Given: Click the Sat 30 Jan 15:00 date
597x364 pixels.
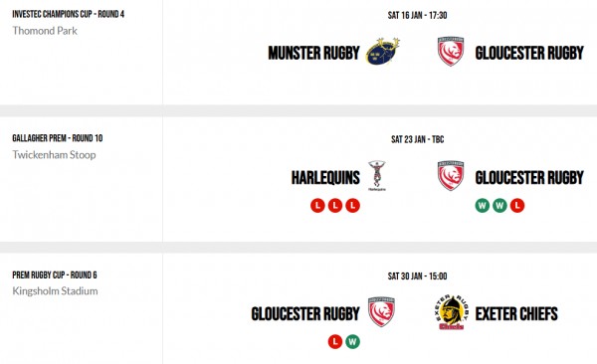Looking at the screenshot, I should (x=417, y=276).
